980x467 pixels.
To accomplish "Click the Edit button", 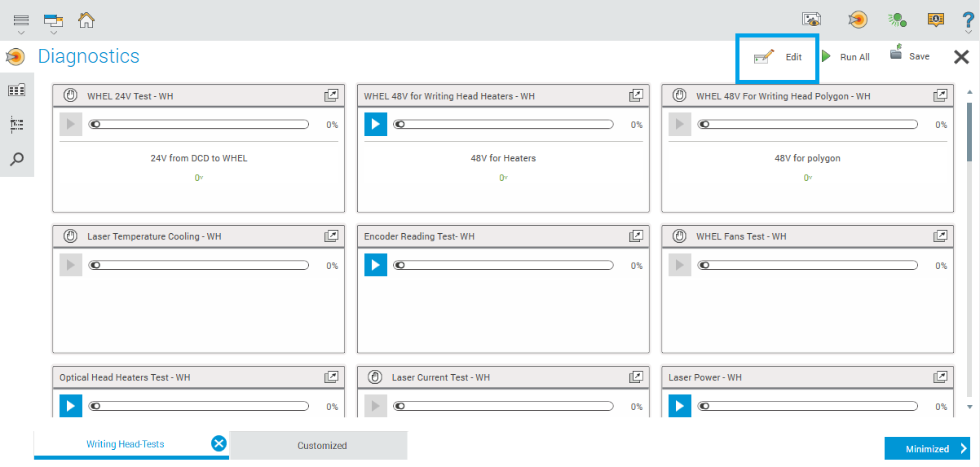I will click(x=778, y=57).
